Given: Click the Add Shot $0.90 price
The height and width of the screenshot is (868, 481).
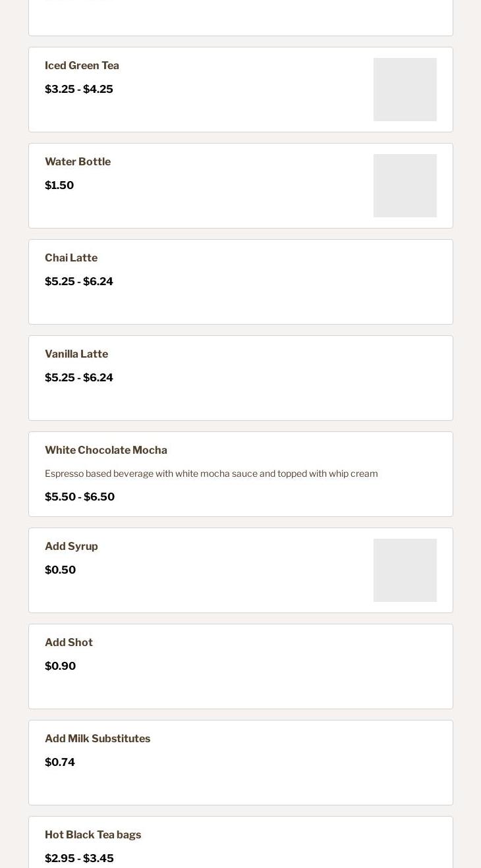Looking at the screenshot, I should (61, 666).
